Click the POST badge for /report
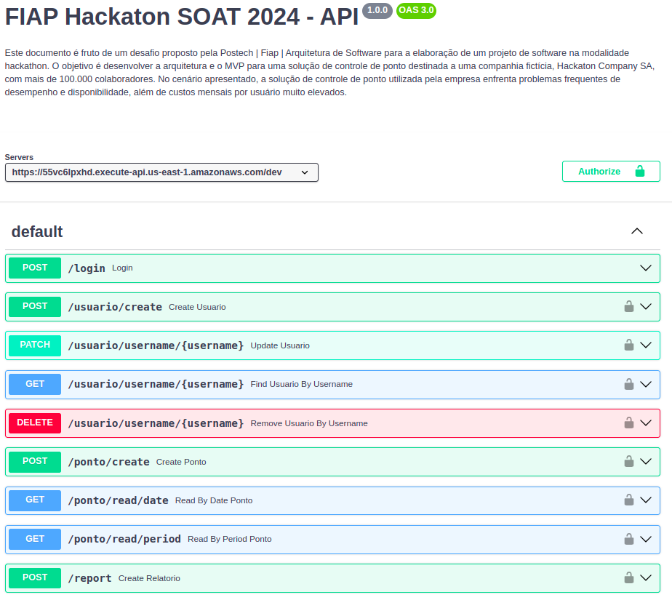Image resolution: width=672 pixels, height=616 pixels. pos(35,577)
